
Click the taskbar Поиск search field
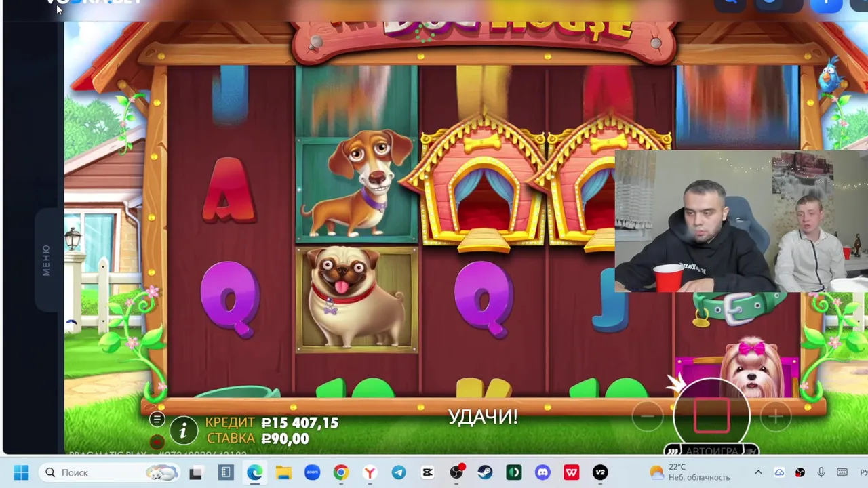[x=110, y=472]
